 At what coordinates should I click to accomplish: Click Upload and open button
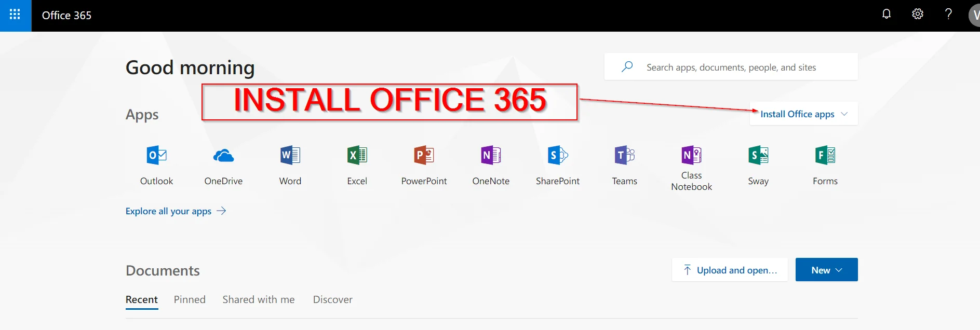[730, 270]
